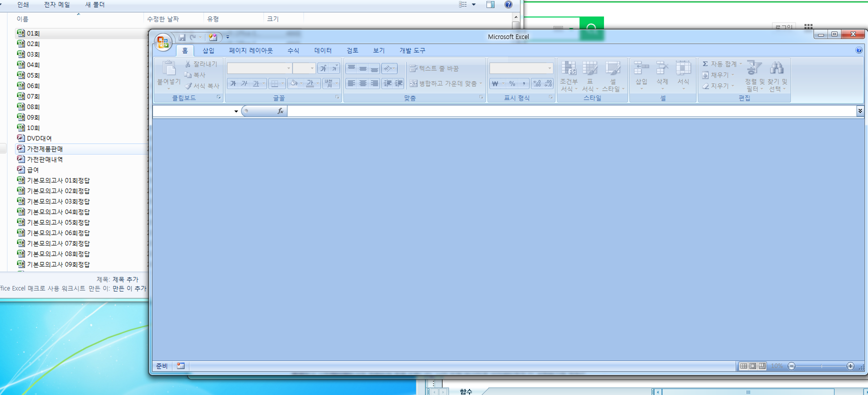Screen dimensions: 868x395
Task: Click the Conditional Formatting icon
Action: [568, 68]
